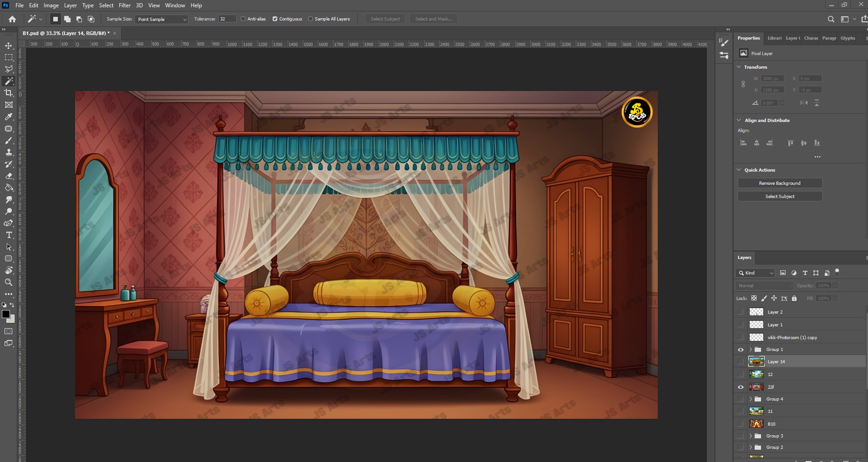868x462 pixels.
Task: Select the Eyedropper tool
Action: click(9, 117)
